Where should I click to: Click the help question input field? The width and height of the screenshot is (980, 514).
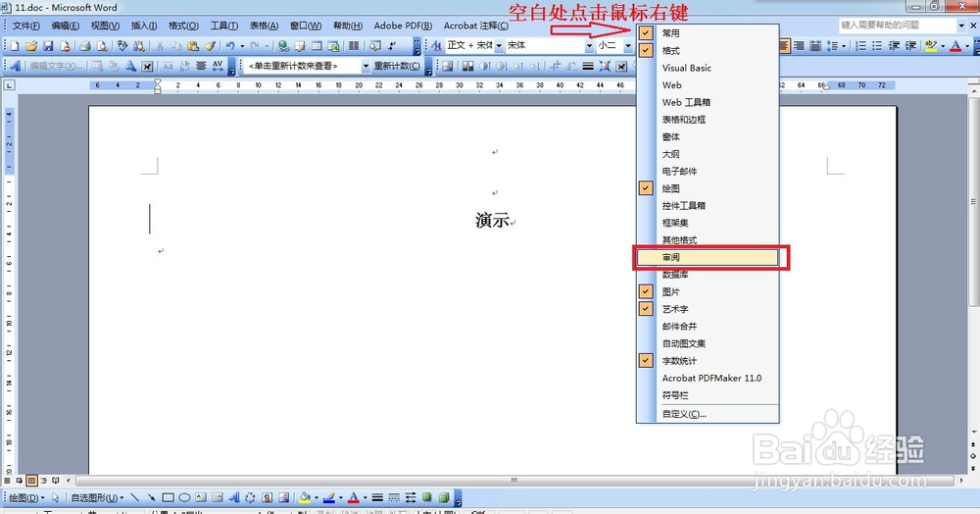point(898,25)
